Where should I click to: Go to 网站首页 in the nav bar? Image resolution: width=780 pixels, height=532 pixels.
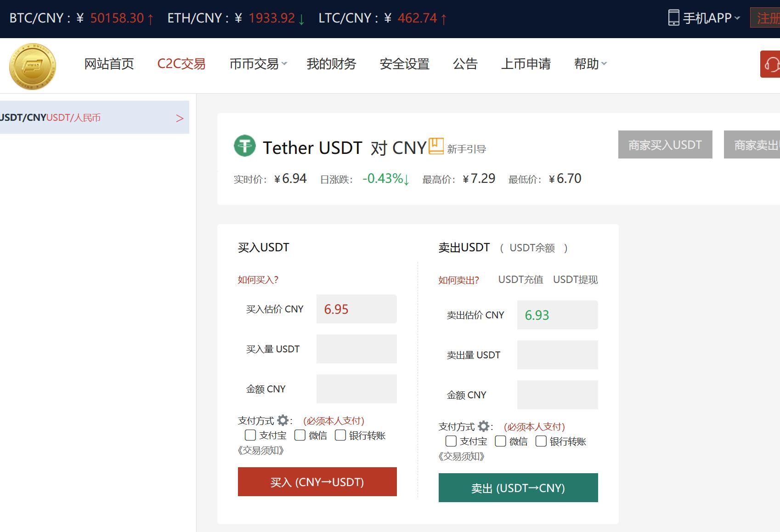pyautogui.click(x=109, y=64)
